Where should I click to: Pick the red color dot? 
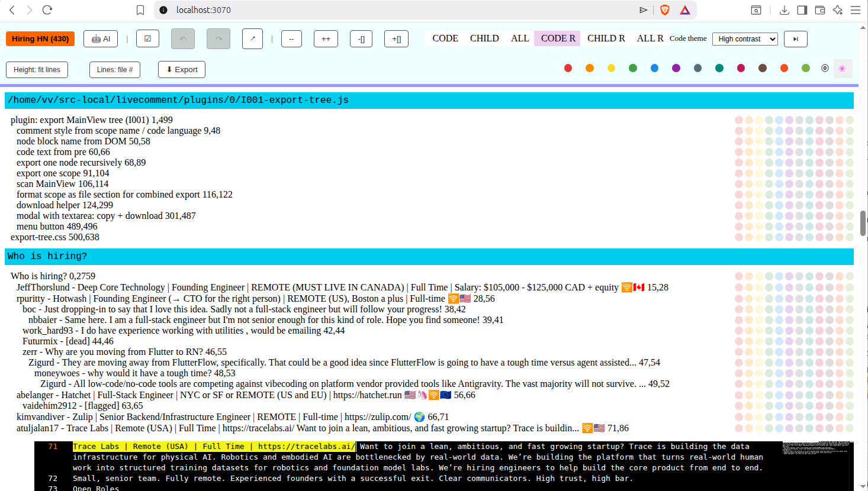(x=568, y=69)
